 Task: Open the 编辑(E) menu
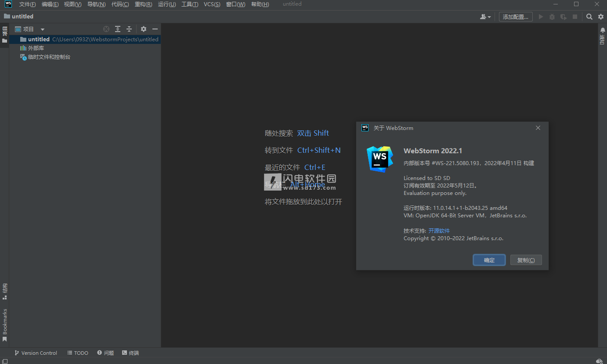tap(50, 4)
